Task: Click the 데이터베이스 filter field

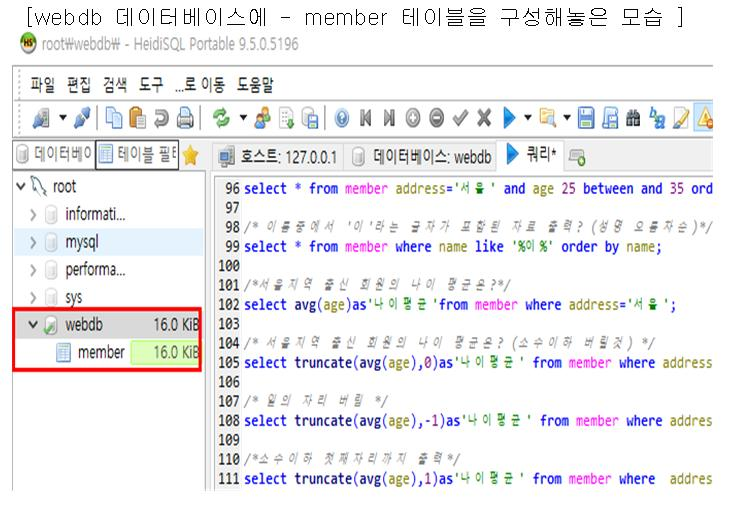Action: tap(53, 154)
